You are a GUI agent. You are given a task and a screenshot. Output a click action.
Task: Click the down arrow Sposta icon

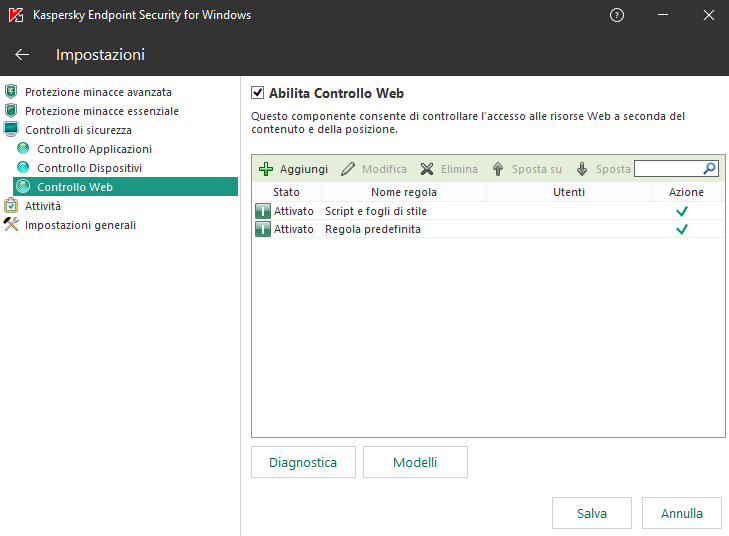[582, 169]
